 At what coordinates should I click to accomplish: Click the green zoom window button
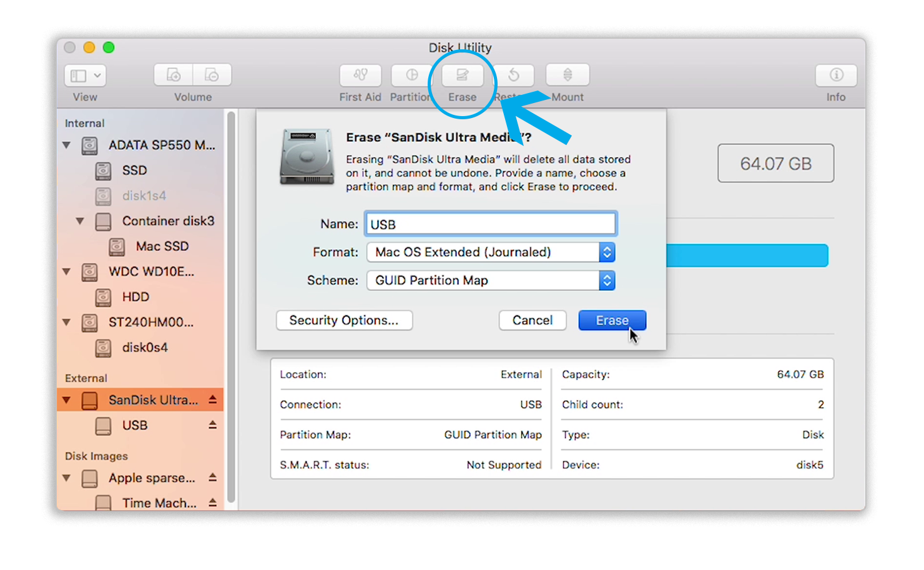(x=109, y=47)
